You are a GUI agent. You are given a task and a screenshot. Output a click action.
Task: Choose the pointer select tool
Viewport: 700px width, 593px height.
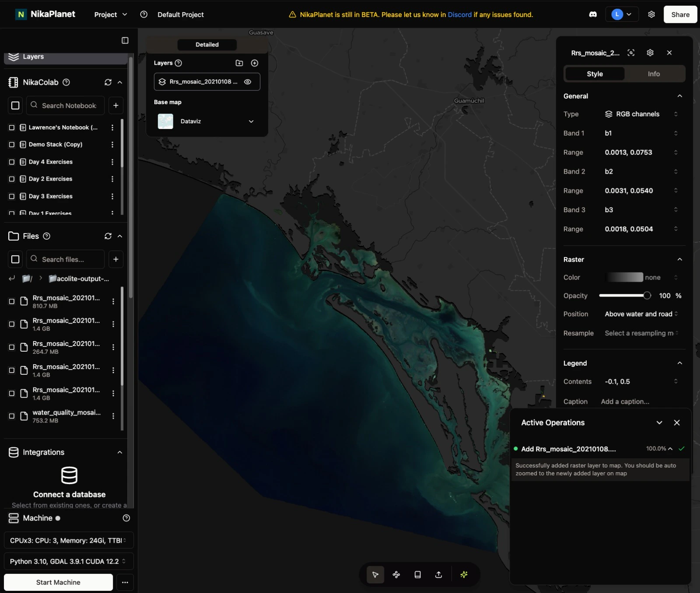click(375, 575)
